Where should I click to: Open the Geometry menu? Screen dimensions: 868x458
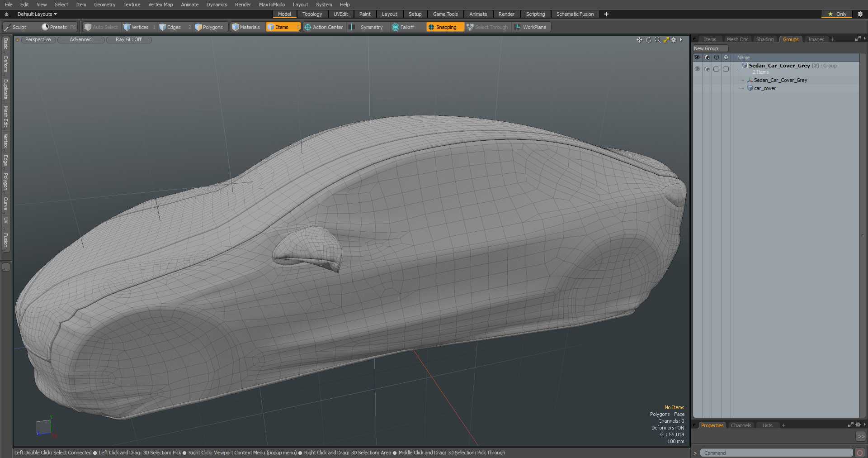tap(104, 5)
